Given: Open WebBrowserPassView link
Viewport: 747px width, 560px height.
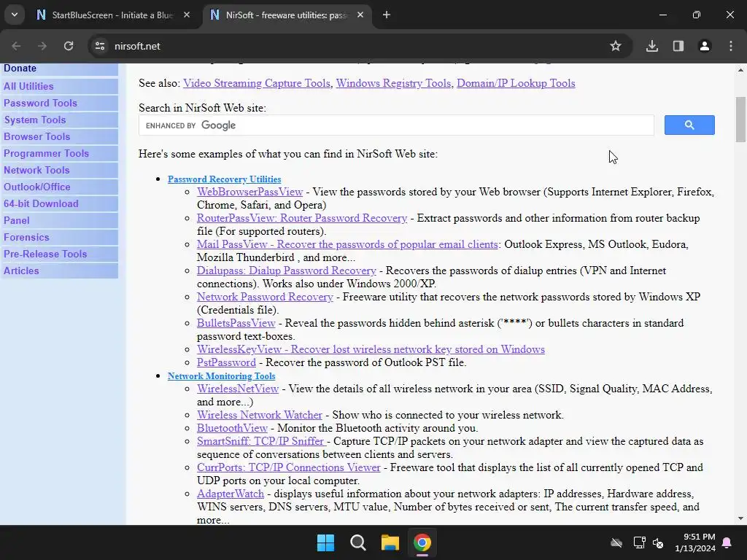Looking at the screenshot, I should point(250,192).
